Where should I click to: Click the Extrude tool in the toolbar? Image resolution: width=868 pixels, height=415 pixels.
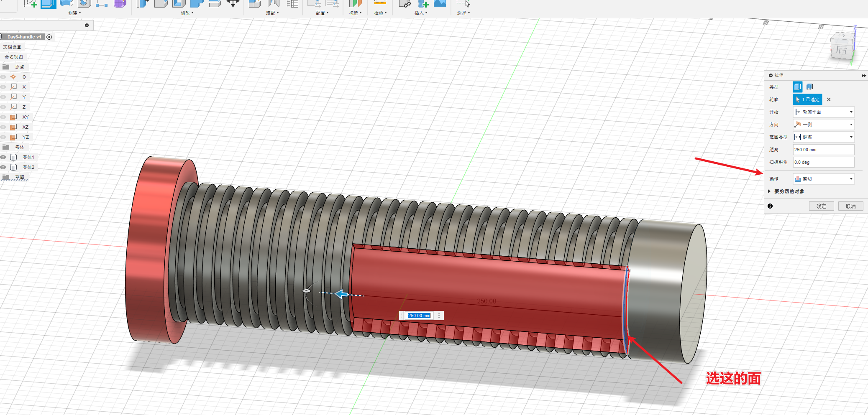pos(49,4)
